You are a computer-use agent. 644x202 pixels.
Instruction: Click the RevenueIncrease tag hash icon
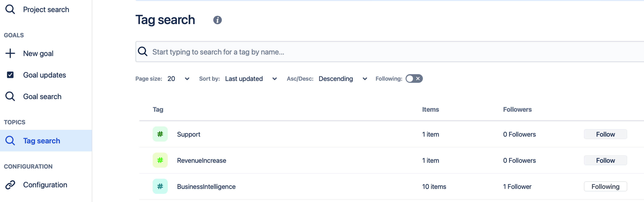tap(160, 160)
